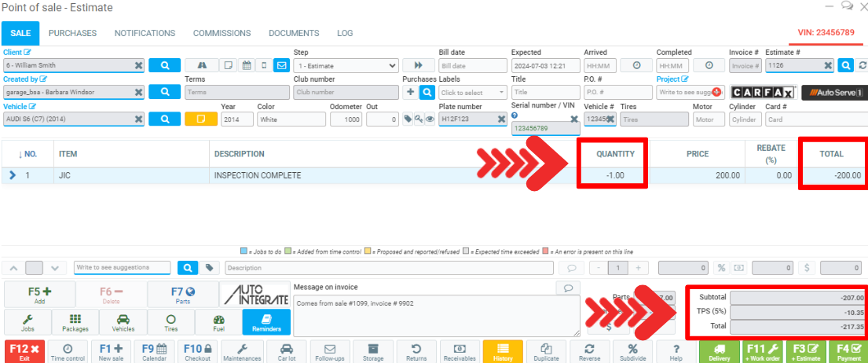Expand line 1 JIC row chevron

coord(13,175)
